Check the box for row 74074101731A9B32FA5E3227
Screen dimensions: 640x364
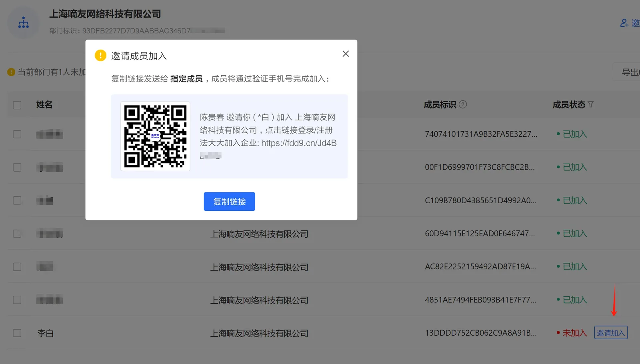click(17, 134)
